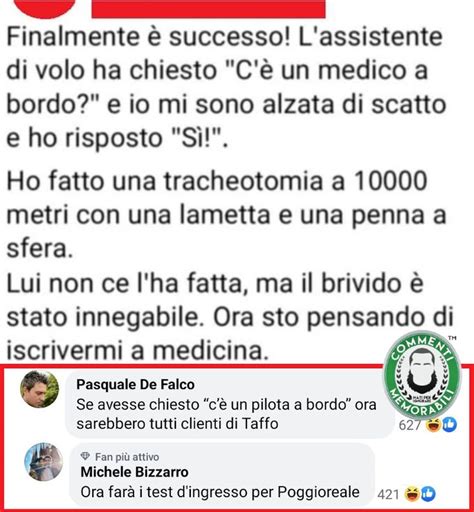The width and height of the screenshot is (474, 512).
Task: Click the comment text mentioning Poggioreale
Action: pyautogui.click(x=220, y=492)
